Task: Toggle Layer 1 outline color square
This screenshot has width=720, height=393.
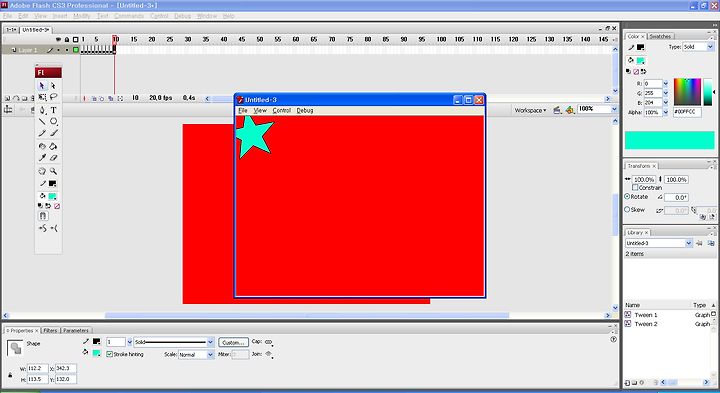Action: click(x=76, y=50)
